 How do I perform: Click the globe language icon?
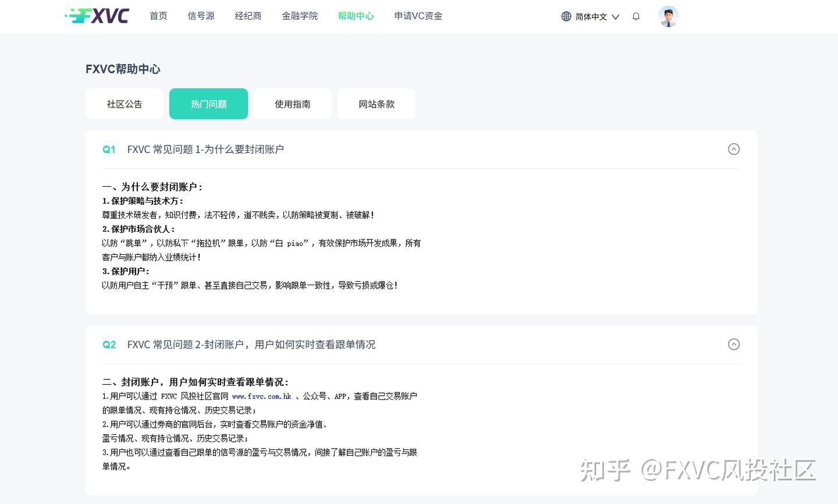[566, 16]
